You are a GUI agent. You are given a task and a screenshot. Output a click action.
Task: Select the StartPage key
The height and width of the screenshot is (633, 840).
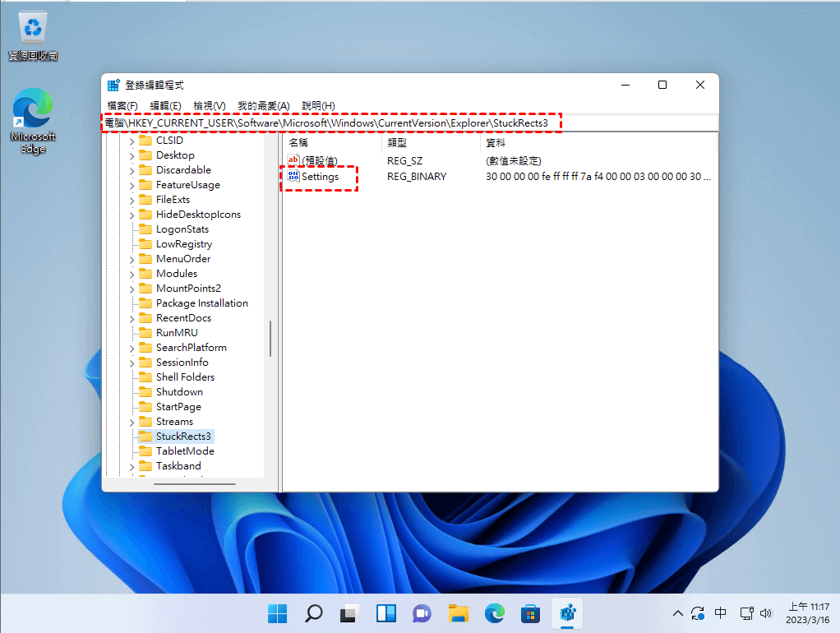(178, 407)
